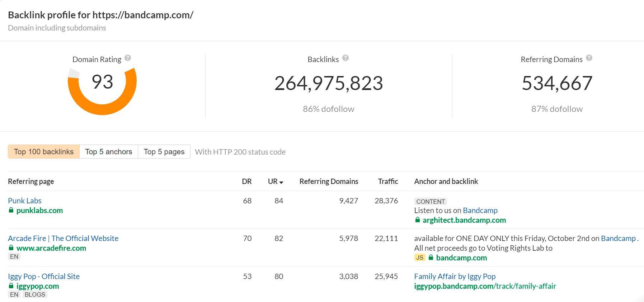Click the Anchor and backlink column header
Screen dimensions: 644x302
pyautogui.click(x=446, y=181)
